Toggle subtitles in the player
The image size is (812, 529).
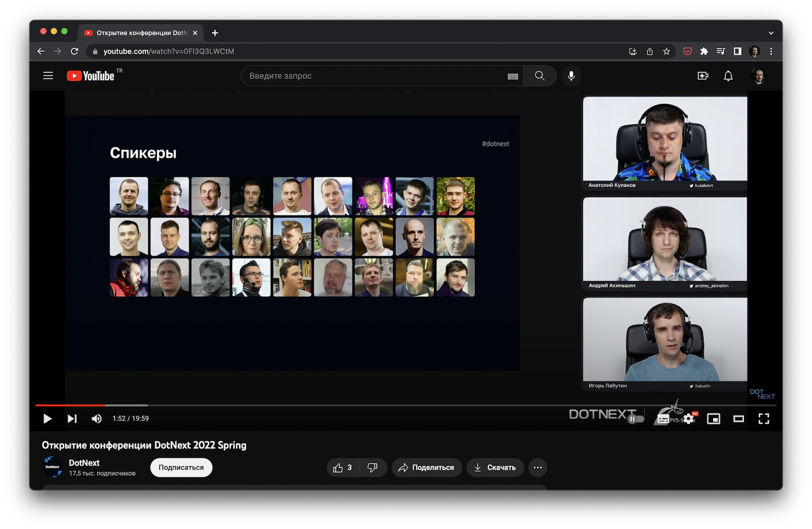663,419
